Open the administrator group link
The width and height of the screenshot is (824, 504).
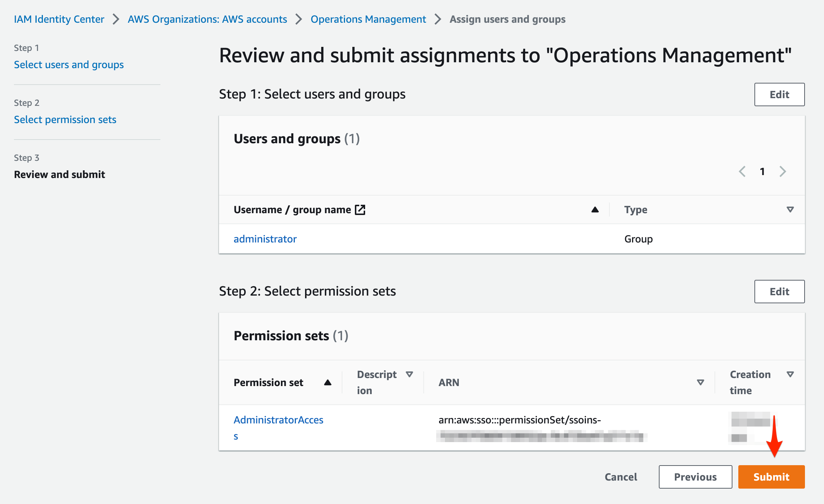click(265, 239)
